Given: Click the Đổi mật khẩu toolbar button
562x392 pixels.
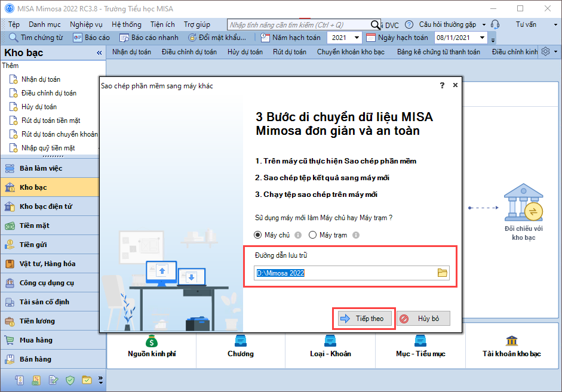Looking at the screenshot, I should click(217, 38).
